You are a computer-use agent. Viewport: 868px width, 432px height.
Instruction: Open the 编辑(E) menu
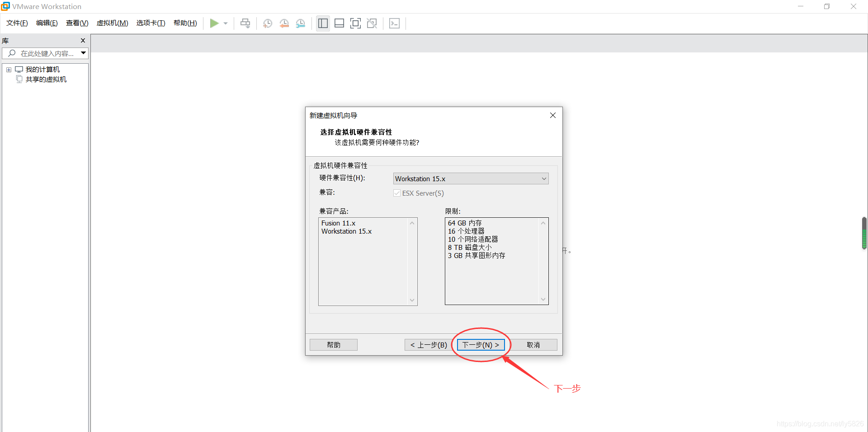(47, 23)
